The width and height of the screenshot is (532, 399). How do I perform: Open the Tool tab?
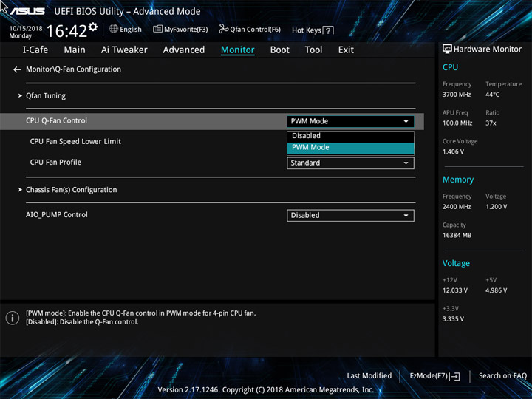[313, 50]
